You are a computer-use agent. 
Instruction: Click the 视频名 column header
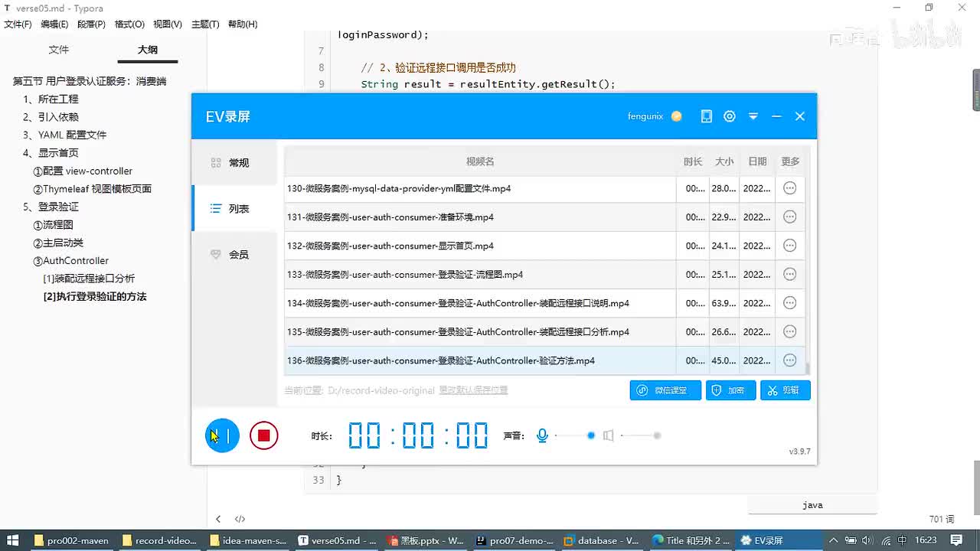coord(480,161)
